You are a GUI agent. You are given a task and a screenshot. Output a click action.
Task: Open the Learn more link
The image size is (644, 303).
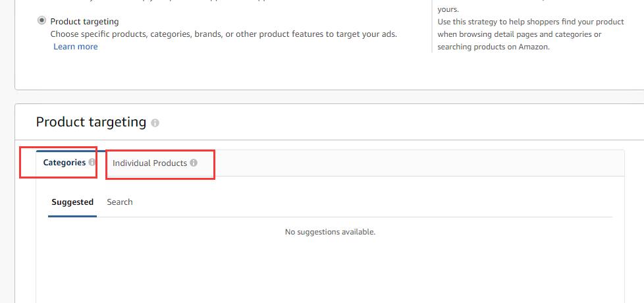click(76, 47)
